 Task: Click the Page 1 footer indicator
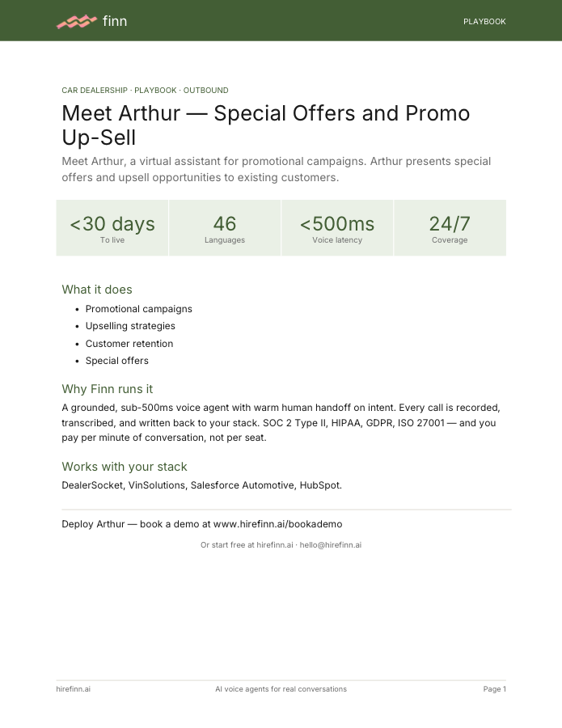(x=494, y=689)
